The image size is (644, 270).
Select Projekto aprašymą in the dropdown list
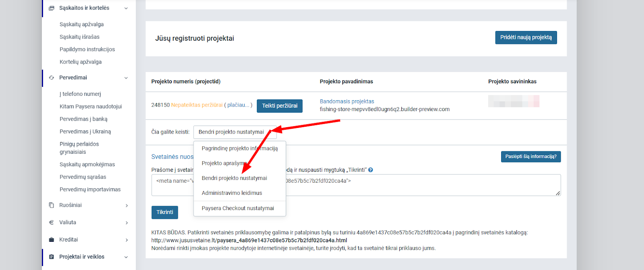[224, 163]
